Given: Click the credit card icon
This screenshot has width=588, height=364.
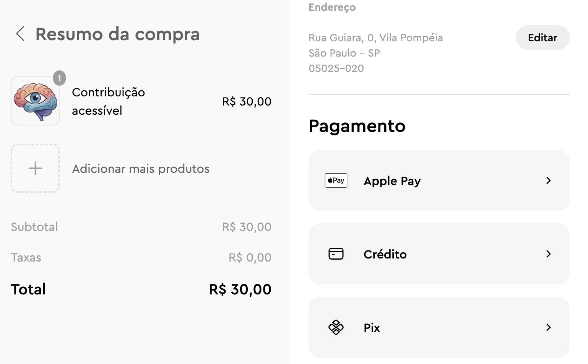Looking at the screenshot, I should pos(336,254).
